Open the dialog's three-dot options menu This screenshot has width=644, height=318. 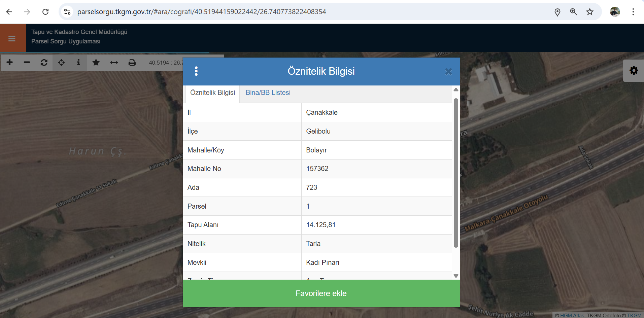[196, 71]
